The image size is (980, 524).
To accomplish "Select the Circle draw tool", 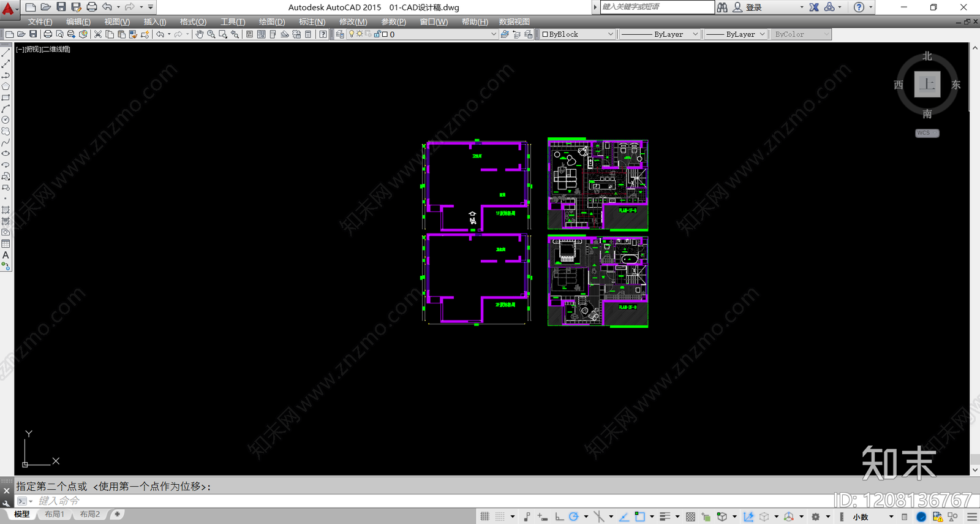I will pyautogui.click(x=6, y=120).
